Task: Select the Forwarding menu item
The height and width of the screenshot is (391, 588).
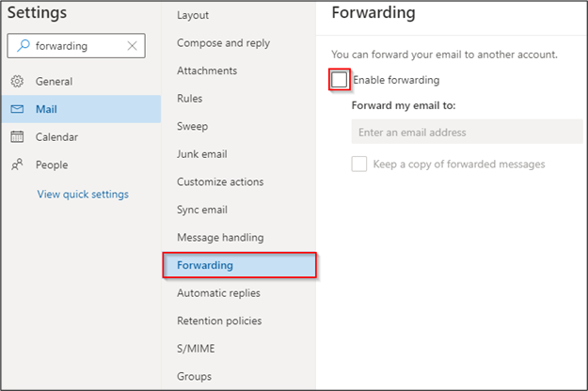Action: [x=239, y=265]
